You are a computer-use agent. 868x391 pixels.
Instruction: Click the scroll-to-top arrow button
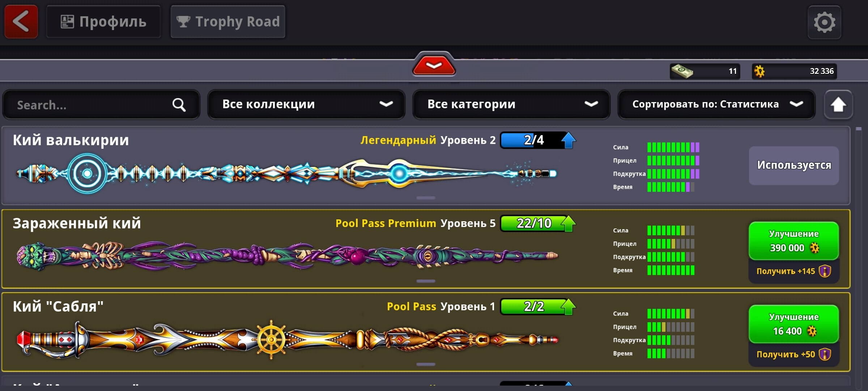click(838, 105)
